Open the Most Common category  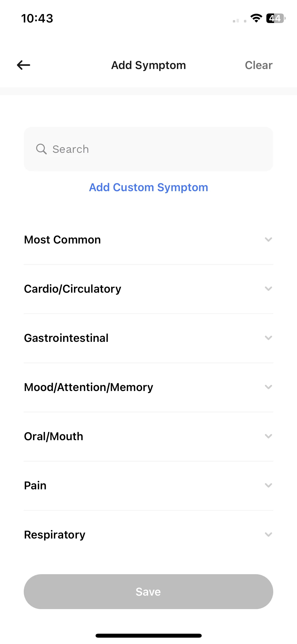coord(148,240)
